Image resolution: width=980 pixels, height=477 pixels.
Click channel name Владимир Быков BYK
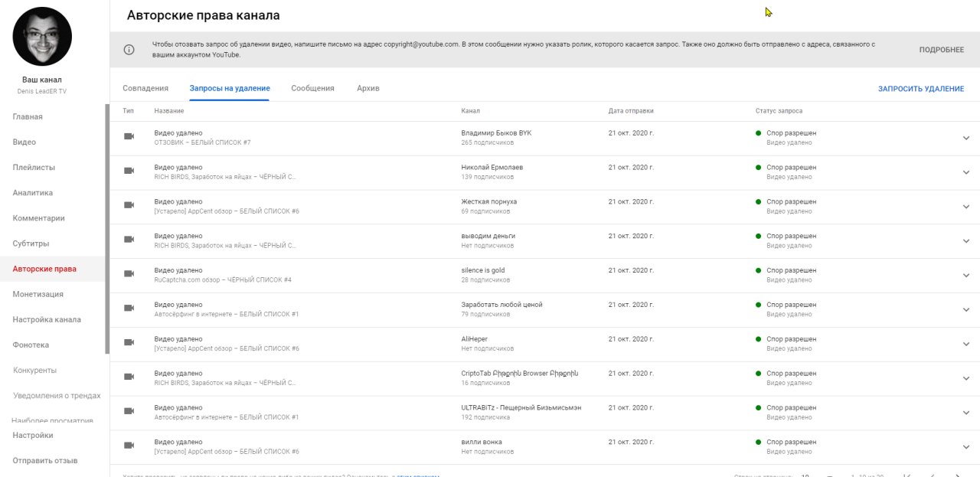[x=496, y=132]
